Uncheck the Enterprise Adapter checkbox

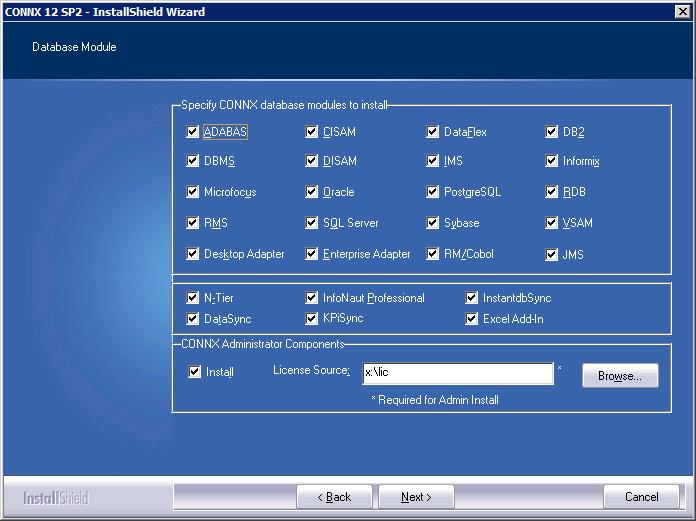point(312,254)
